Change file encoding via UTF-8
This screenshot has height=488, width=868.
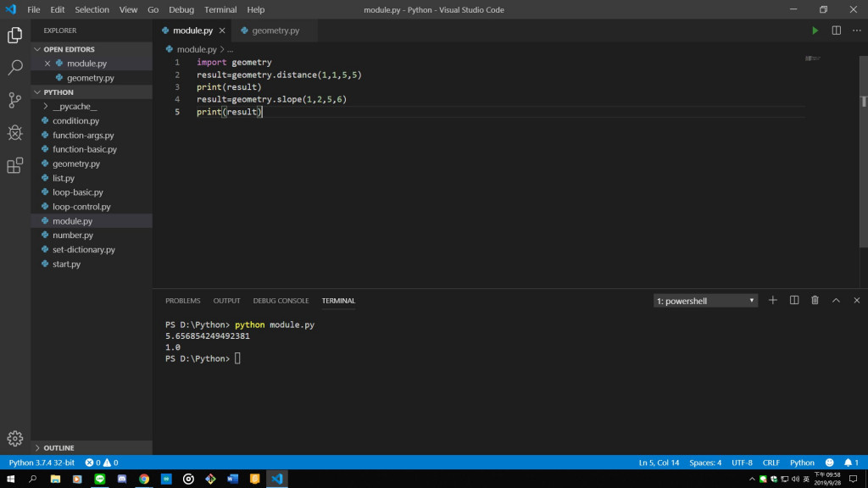pyautogui.click(x=742, y=463)
